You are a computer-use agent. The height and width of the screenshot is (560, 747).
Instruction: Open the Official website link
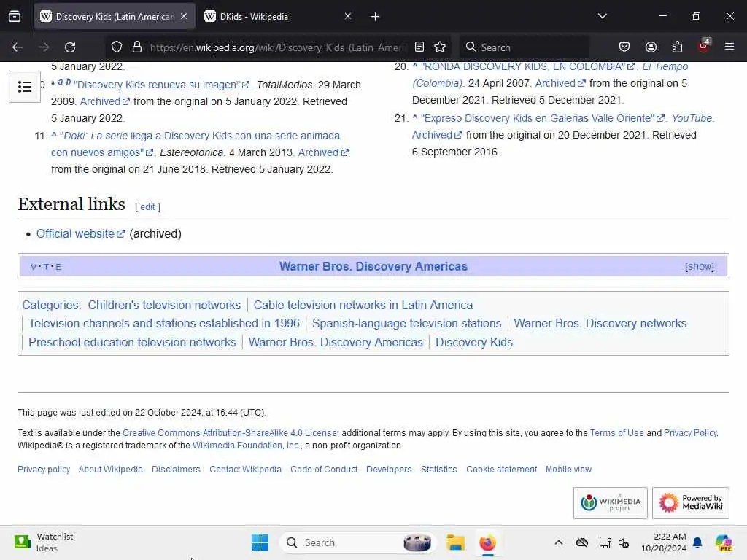pyautogui.click(x=80, y=234)
